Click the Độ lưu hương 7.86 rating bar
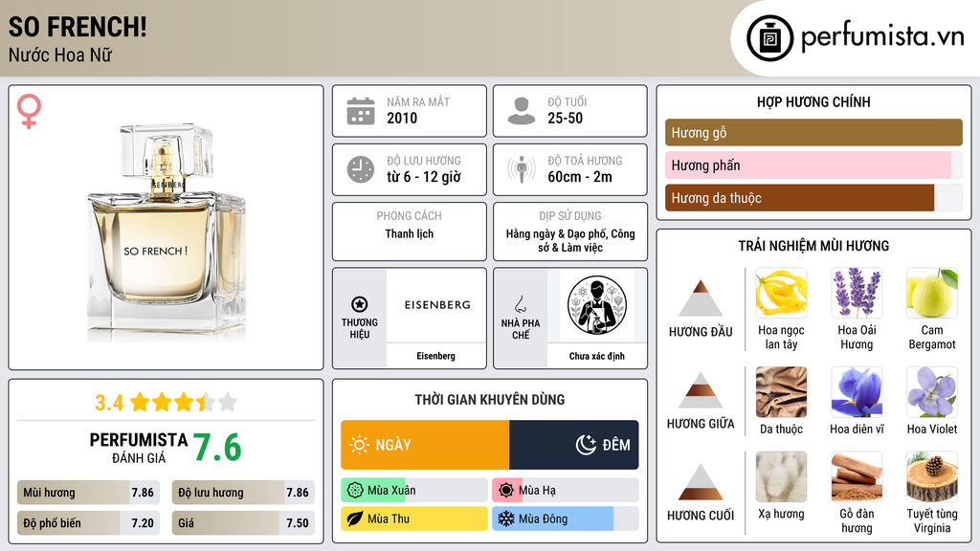The image size is (980, 551). pyautogui.click(x=243, y=493)
